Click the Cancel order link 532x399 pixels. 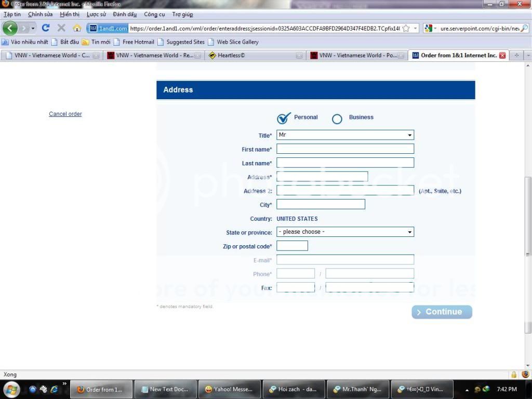(x=65, y=114)
